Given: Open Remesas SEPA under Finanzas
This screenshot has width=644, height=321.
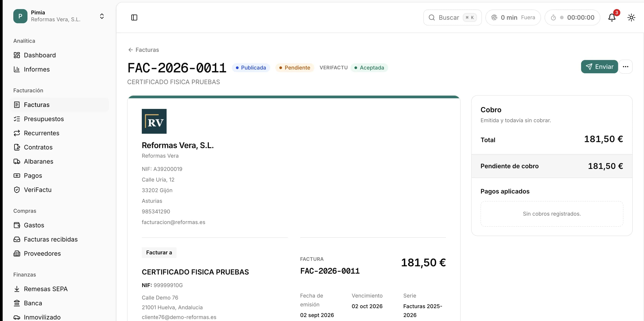Looking at the screenshot, I should pos(60,289).
